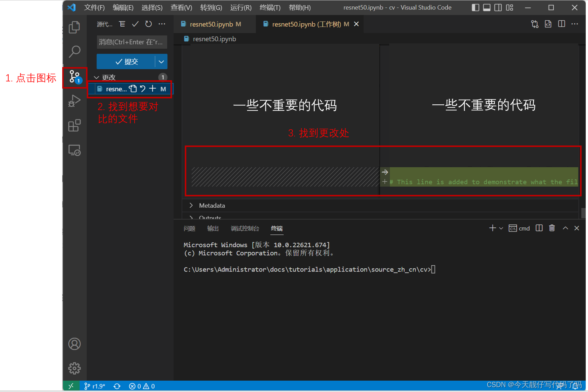Click the changes count badge showing 1
588x392 pixels.
pyautogui.click(x=163, y=77)
